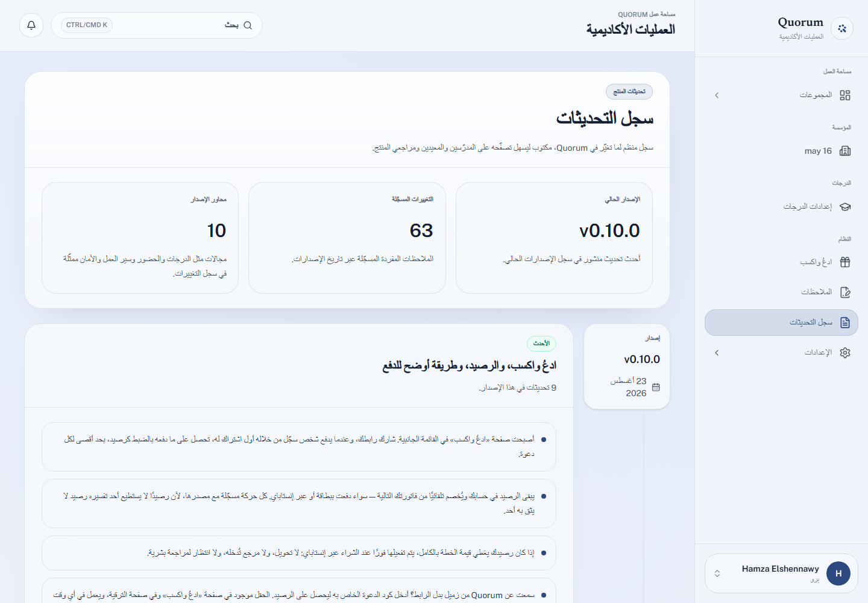
Task: Open the groups grid icon in sidebar
Action: 845,95
